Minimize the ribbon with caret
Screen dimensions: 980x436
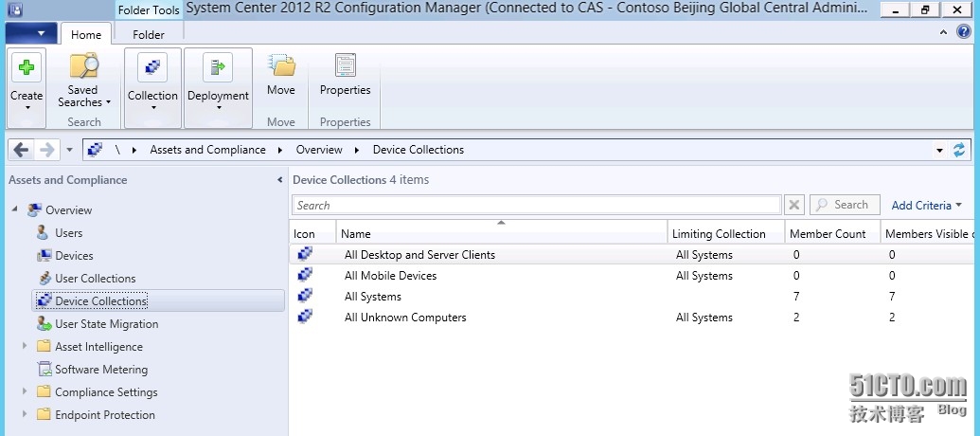944,32
